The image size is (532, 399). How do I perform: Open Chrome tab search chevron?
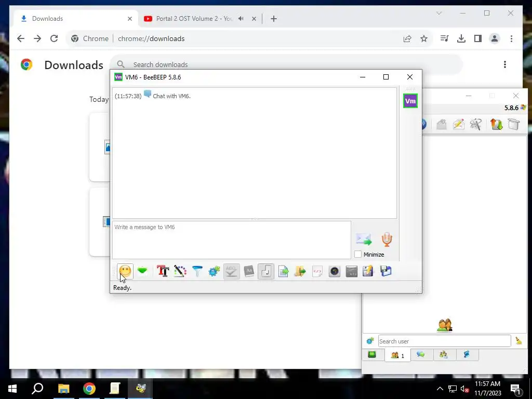(x=439, y=13)
